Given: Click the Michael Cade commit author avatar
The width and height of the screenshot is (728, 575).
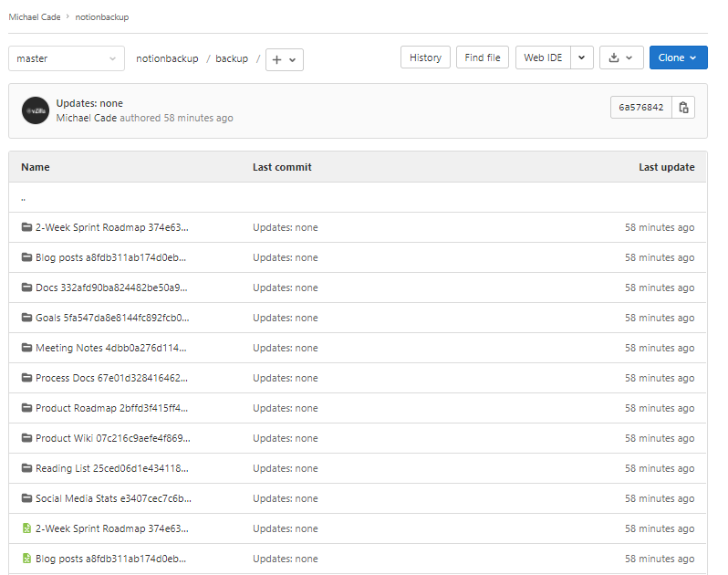Looking at the screenshot, I should coord(36,110).
